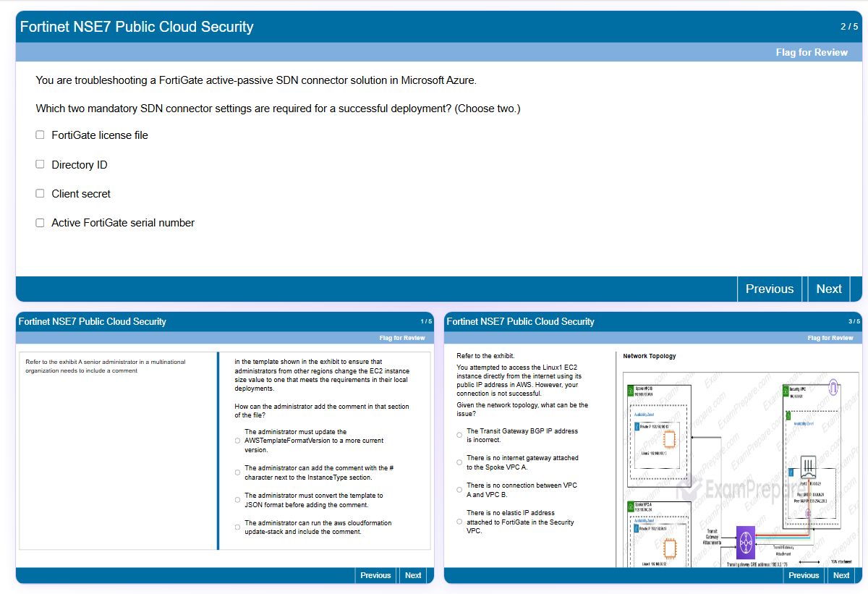Click Previous in the question 2/5 panel
This screenshot has height=594, width=868.
(x=770, y=289)
